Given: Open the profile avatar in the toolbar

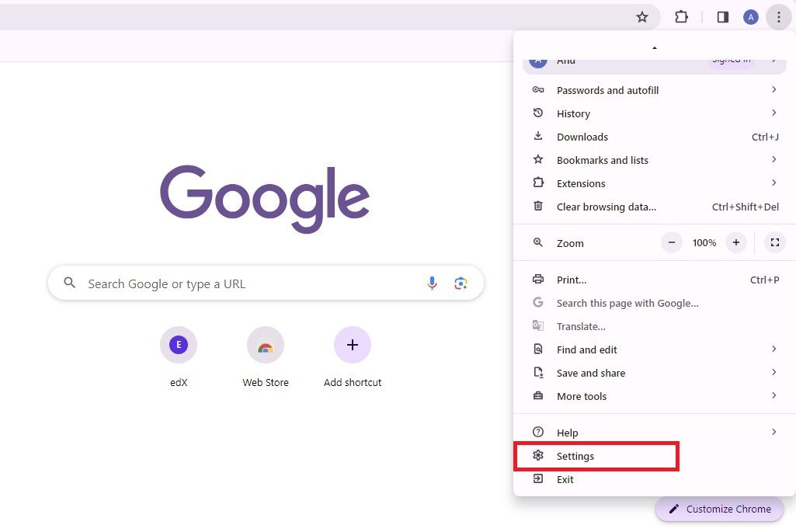Looking at the screenshot, I should click(750, 16).
